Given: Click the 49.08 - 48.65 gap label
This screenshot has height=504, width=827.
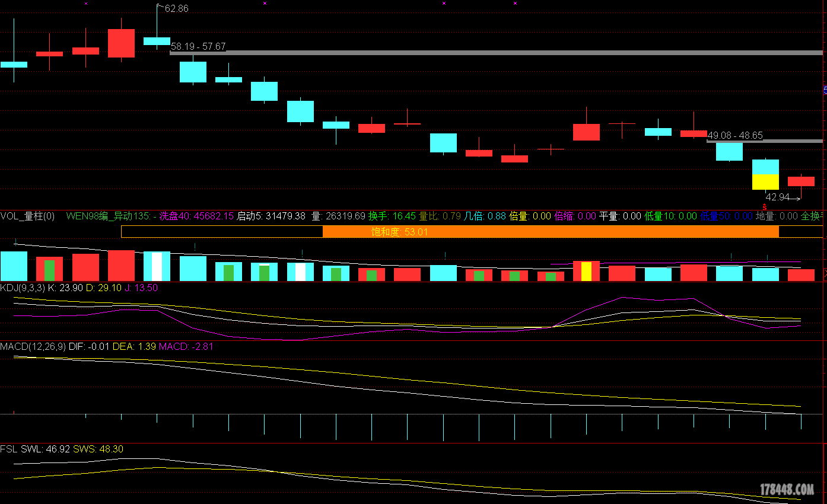Looking at the screenshot, I should [735, 135].
